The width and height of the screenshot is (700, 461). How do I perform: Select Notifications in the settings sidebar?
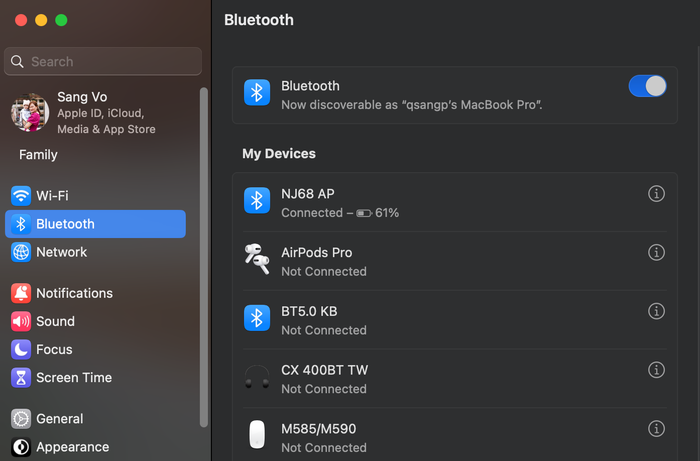(95, 293)
